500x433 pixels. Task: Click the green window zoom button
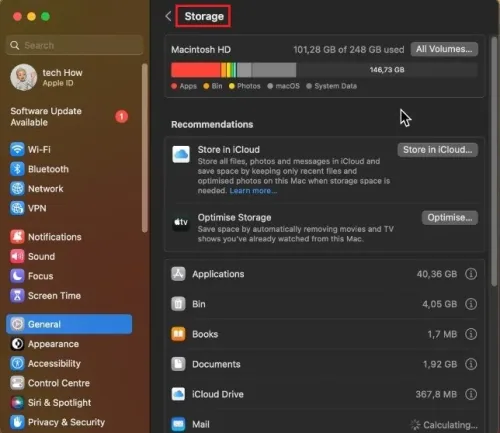tap(45, 16)
